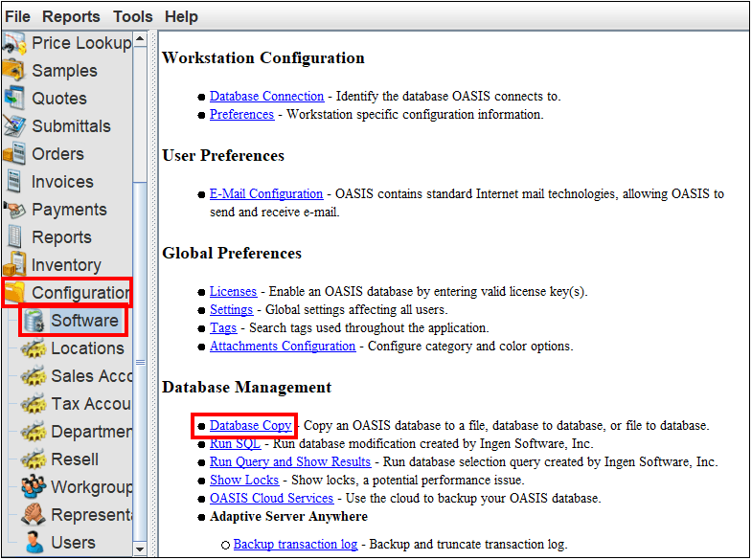
Task: Click the Quotes icon in sidebar
Action: click(x=14, y=99)
